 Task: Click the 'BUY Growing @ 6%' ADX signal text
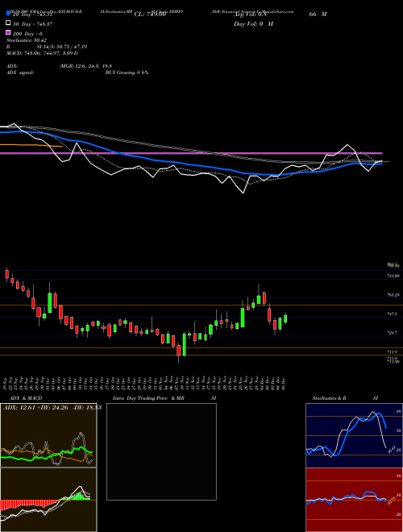127,73
